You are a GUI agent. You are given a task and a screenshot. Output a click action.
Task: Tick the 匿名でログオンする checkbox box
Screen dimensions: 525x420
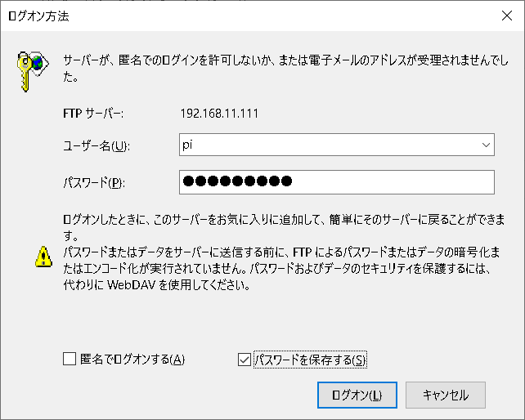tap(70, 359)
